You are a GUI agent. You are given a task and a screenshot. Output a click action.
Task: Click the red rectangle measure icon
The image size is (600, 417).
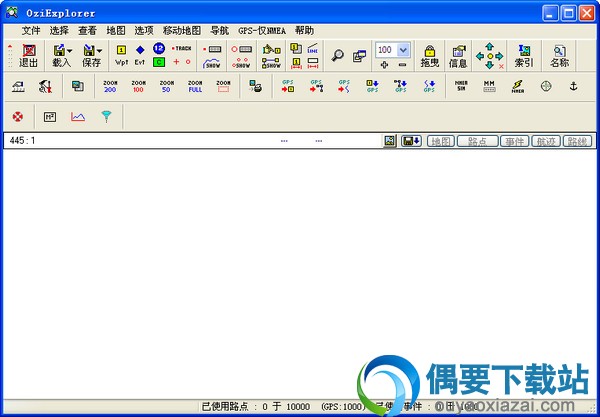pos(313,63)
